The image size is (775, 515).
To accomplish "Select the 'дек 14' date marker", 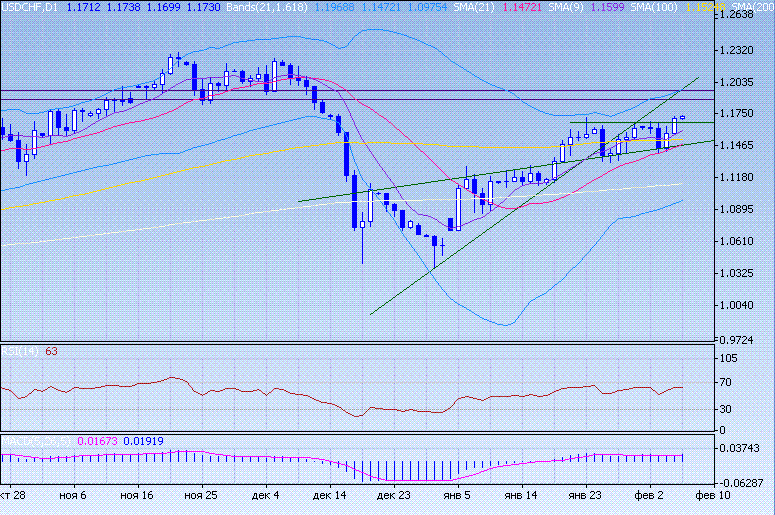I will [329, 495].
